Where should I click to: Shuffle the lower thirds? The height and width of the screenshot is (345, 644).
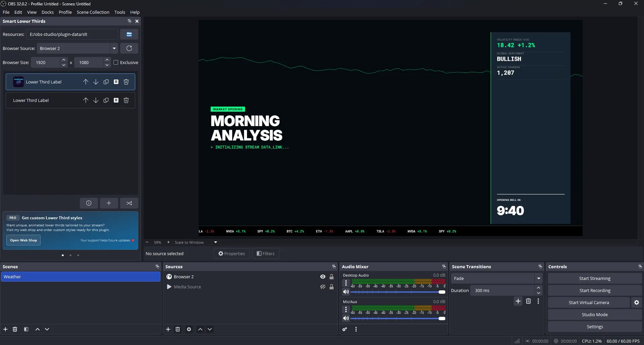[x=129, y=203]
